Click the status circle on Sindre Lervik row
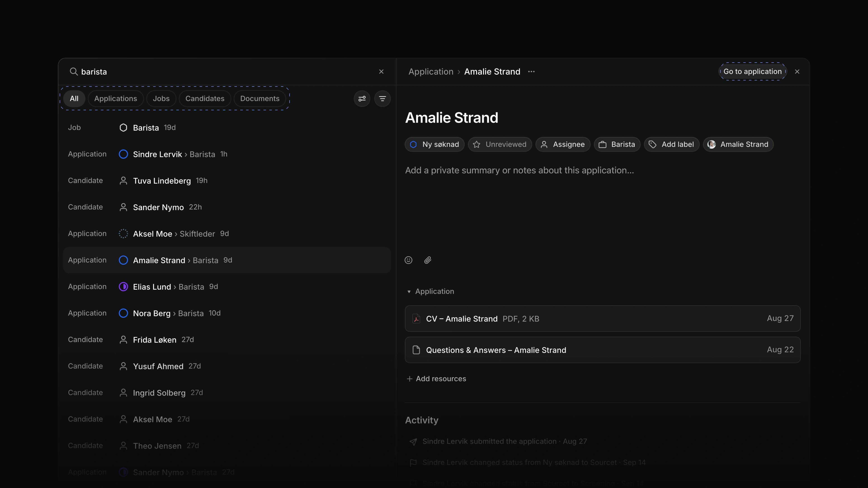Image resolution: width=868 pixels, height=488 pixels. tap(123, 154)
